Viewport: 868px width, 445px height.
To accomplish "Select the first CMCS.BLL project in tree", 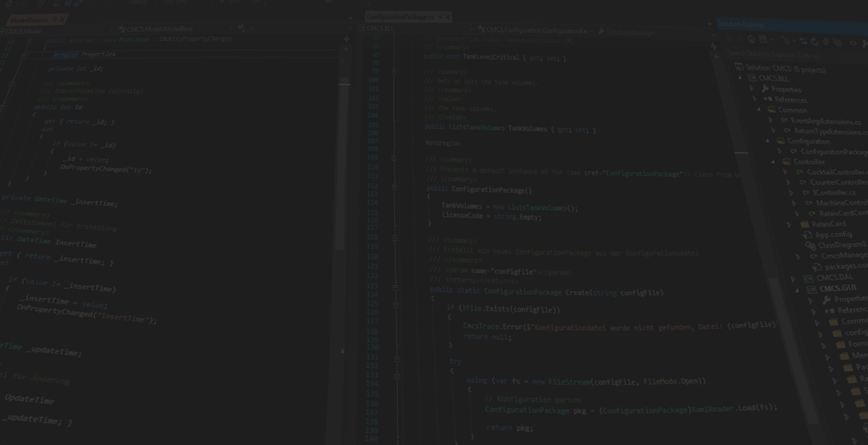I will (774, 79).
